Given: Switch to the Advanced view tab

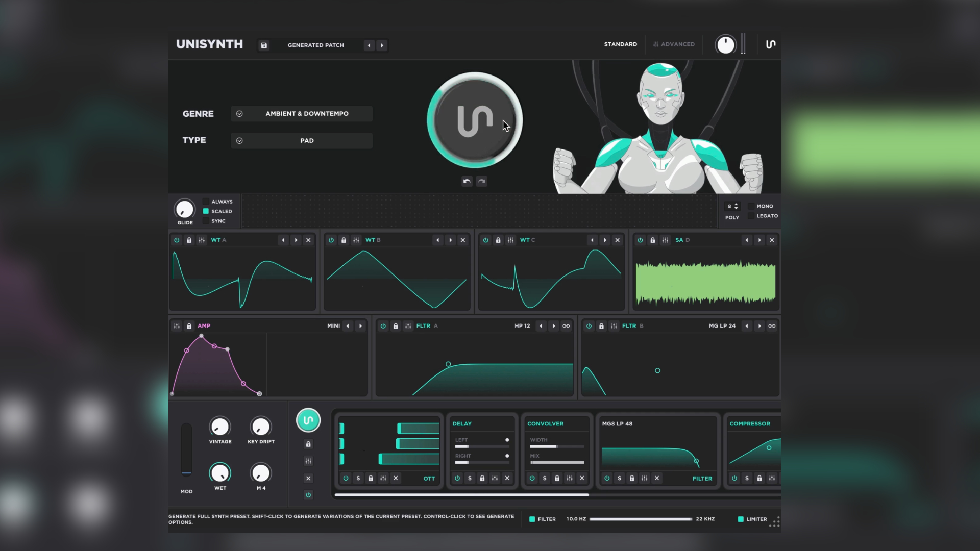Looking at the screenshot, I should [x=674, y=44].
